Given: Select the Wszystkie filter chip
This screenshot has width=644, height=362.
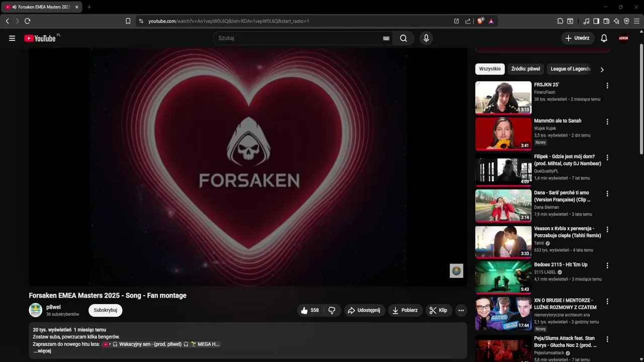Looking at the screenshot, I should tap(490, 69).
